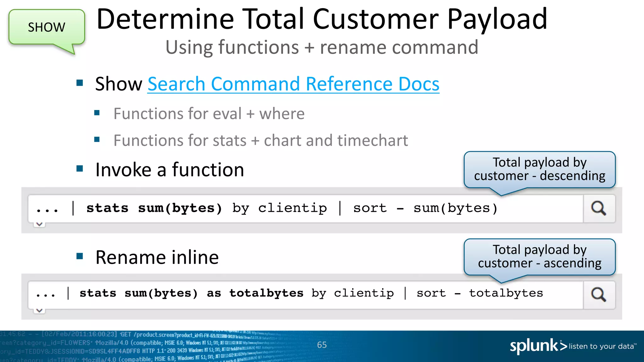644x362 pixels.
Task: Select the text 'Functions for stats + chart and timechart'
Action: click(x=261, y=140)
